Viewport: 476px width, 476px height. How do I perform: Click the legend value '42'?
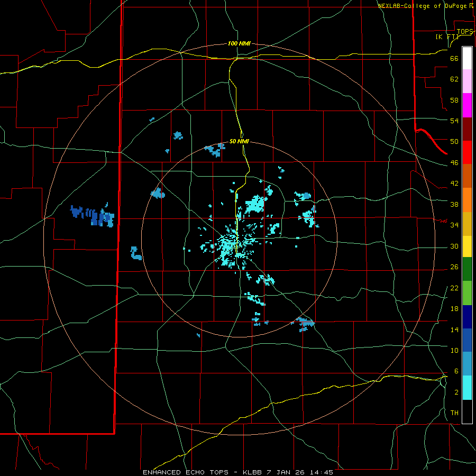[x=454, y=184]
